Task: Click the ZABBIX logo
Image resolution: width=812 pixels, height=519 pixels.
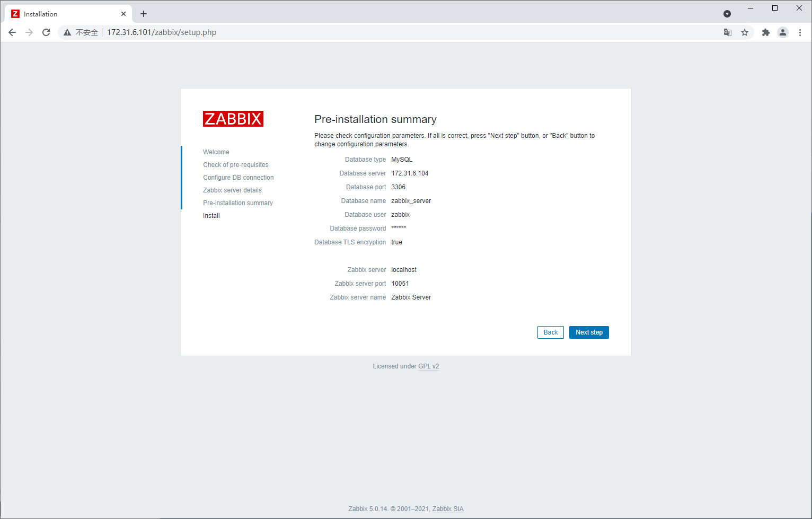Action: point(233,118)
